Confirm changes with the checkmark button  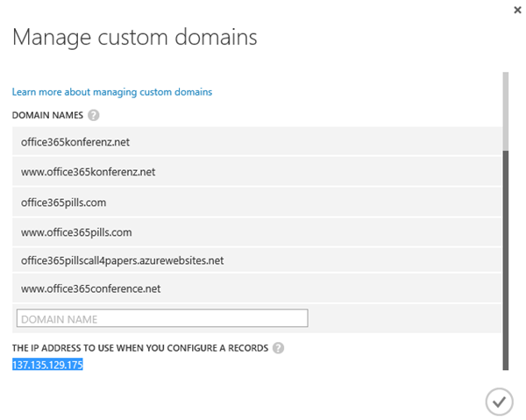(498, 402)
